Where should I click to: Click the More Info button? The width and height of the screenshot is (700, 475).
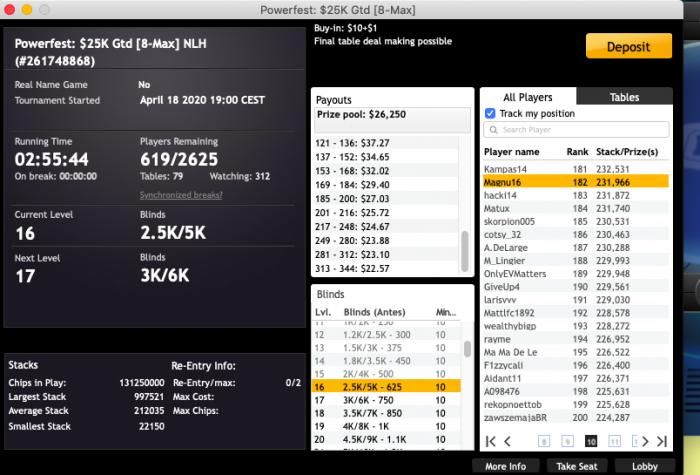coord(505,466)
